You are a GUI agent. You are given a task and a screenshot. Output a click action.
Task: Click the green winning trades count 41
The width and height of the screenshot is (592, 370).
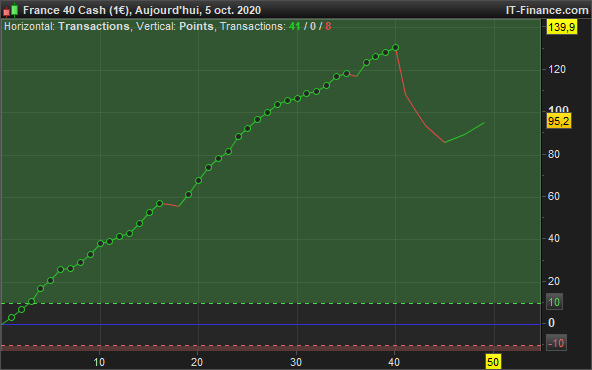pos(294,26)
